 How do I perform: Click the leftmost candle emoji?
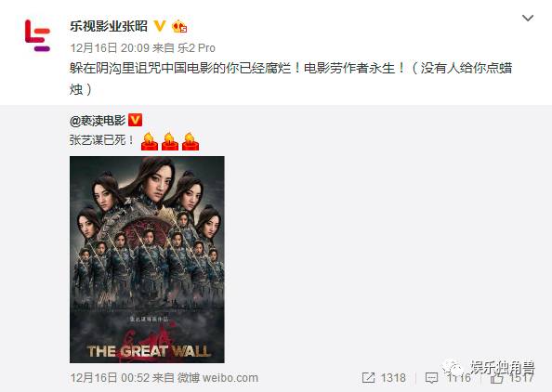tap(150, 141)
